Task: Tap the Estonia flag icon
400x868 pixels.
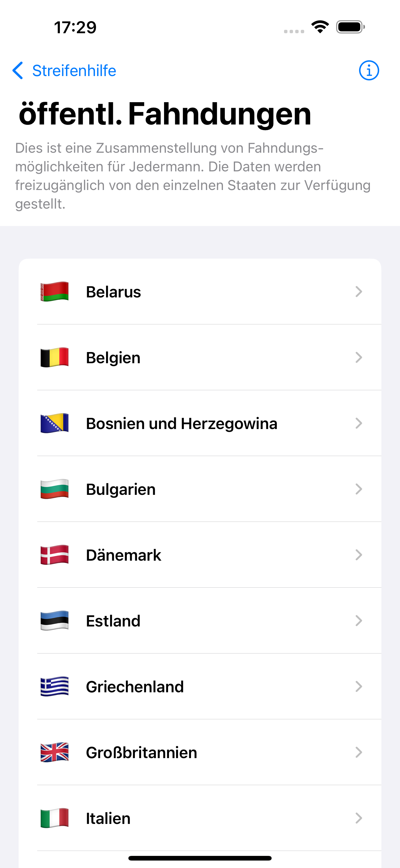Action: pos(55,621)
